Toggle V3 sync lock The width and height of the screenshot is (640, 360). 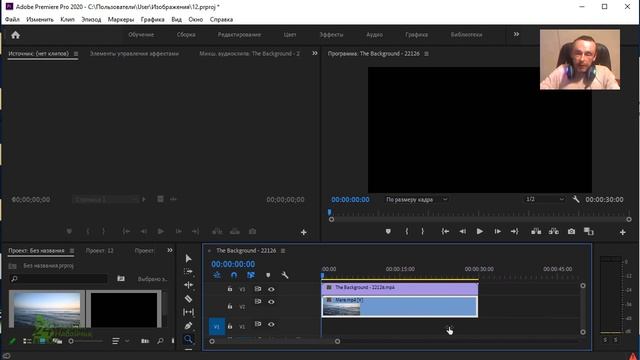coord(258,289)
